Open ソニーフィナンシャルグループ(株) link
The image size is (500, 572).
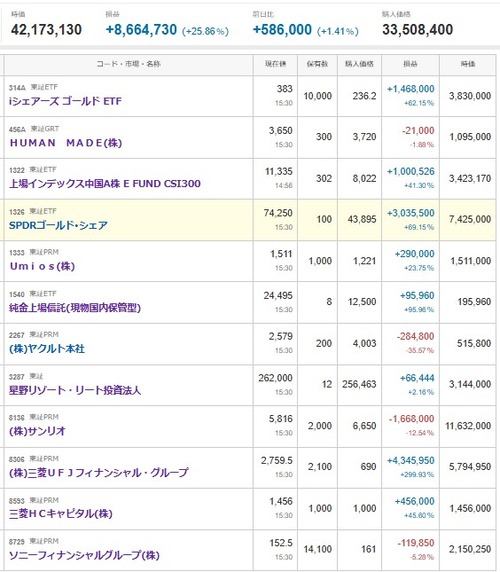84,555
